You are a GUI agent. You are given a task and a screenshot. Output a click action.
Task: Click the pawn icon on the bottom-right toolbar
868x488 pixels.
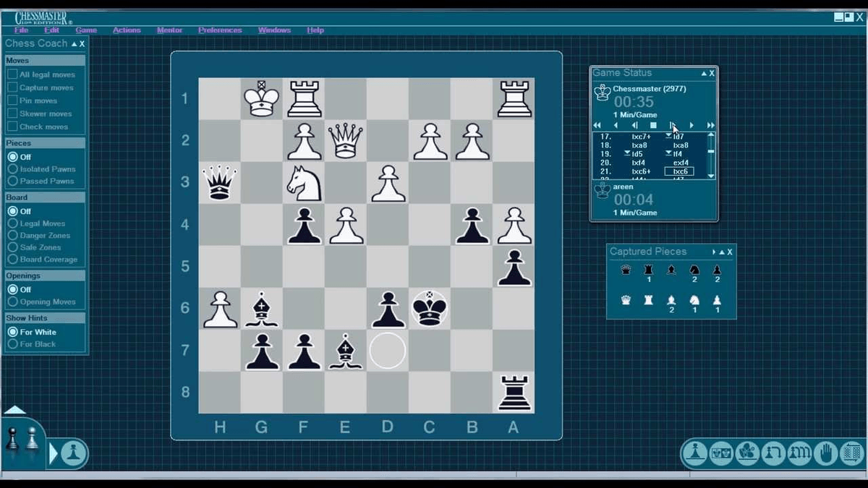(694, 453)
